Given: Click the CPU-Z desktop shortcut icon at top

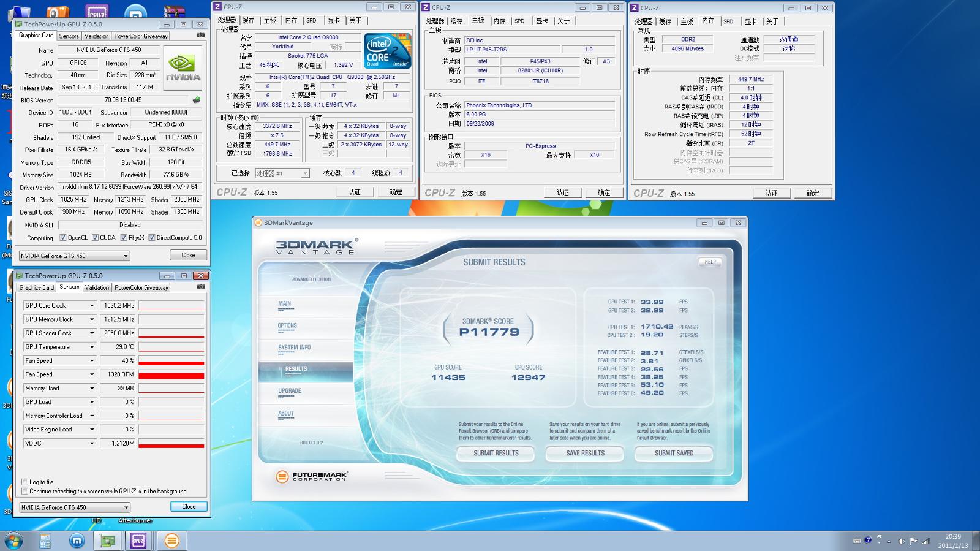Looking at the screenshot, I should pos(97,11).
